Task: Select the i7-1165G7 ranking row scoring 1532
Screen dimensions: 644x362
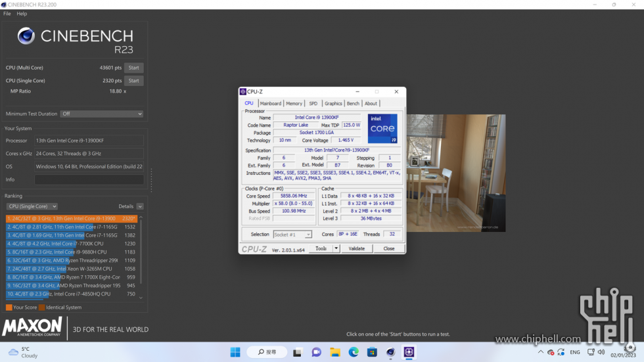Action: click(x=72, y=227)
